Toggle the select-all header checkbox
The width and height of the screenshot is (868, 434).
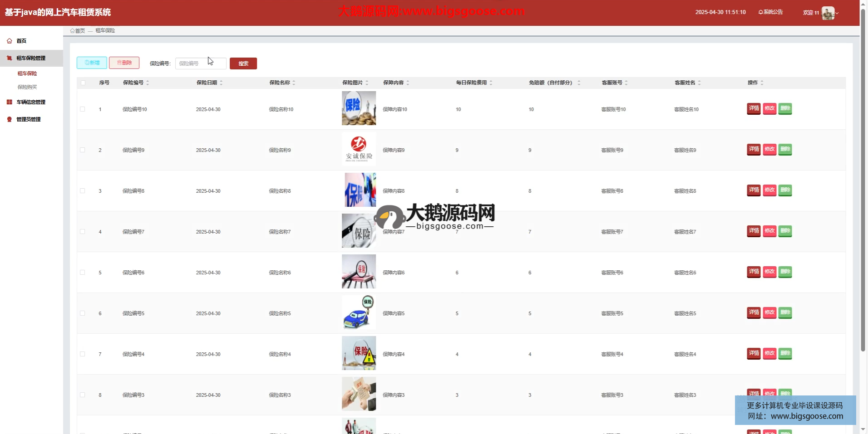[83, 83]
